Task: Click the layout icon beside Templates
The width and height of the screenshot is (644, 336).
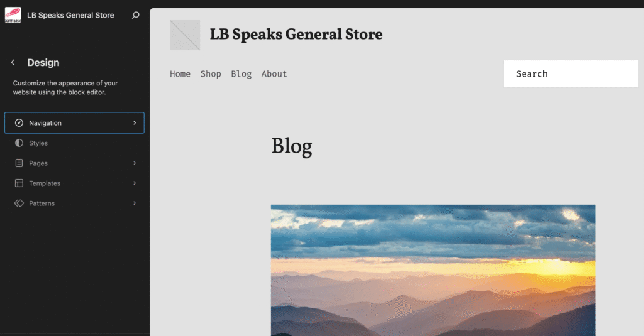Action: (x=19, y=183)
